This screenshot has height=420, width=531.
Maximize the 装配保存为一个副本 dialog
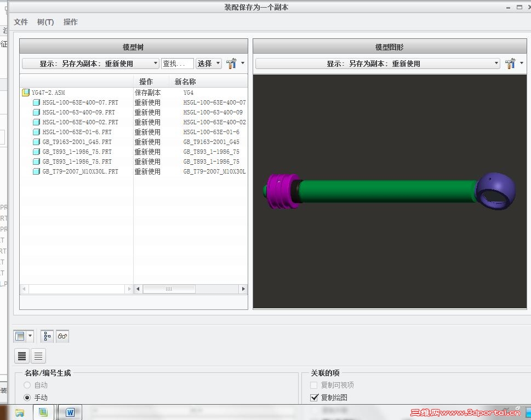click(x=519, y=7)
